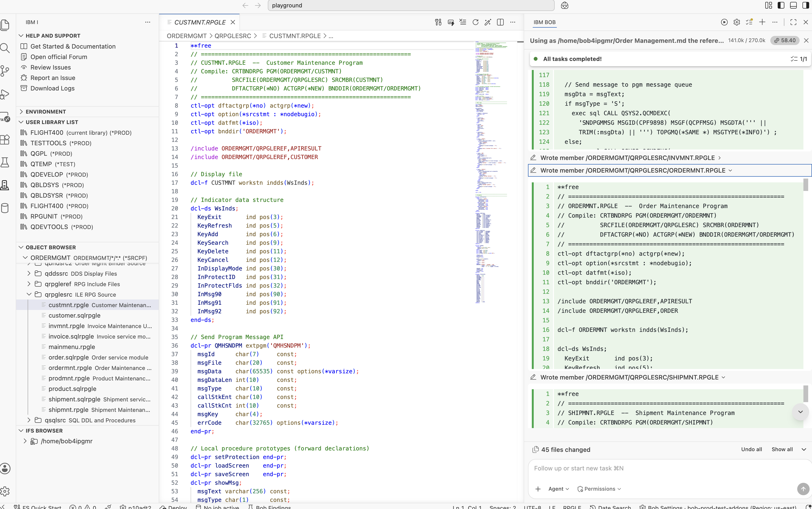Open the Agent mode dropdown
This screenshot has height=509, width=812.
point(559,489)
